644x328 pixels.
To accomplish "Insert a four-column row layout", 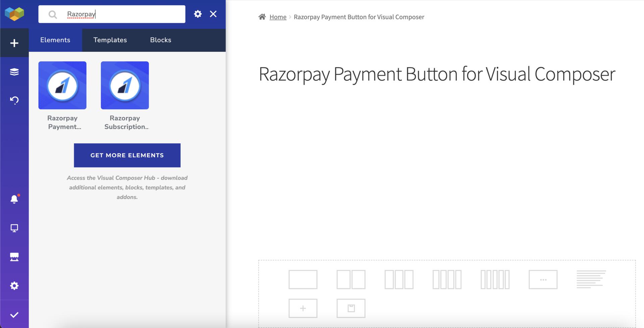I will tap(447, 279).
